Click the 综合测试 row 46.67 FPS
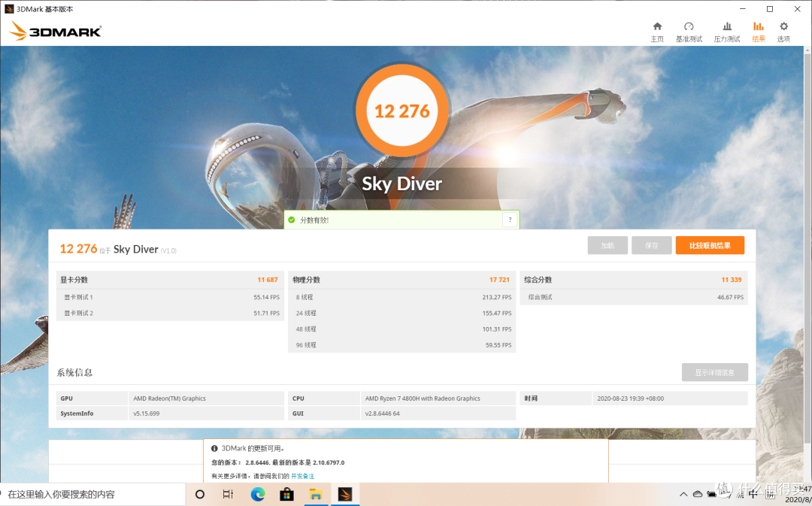Screen dimensions: 812x506 634,297
